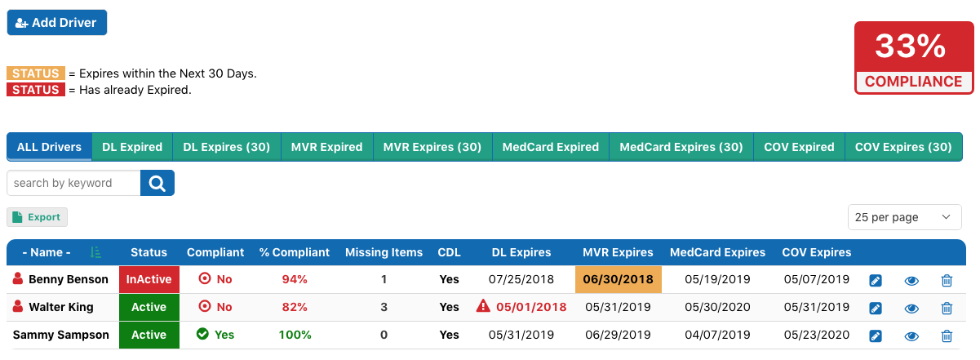Delete Benny Benson using trash icon
The height and width of the screenshot is (360, 980).
coord(947,281)
